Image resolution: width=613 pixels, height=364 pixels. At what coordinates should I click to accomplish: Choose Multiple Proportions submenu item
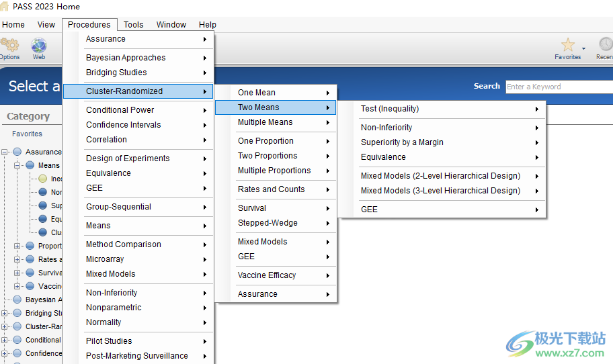pyautogui.click(x=276, y=171)
